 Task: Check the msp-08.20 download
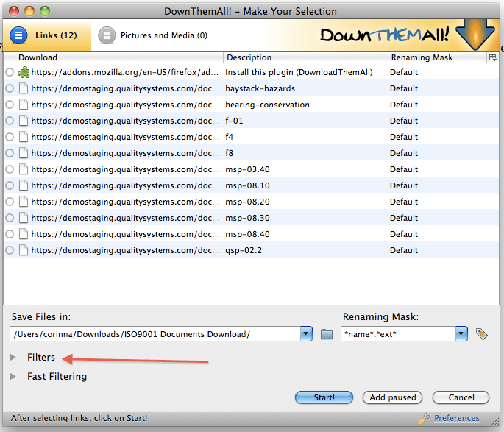pyautogui.click(x=10, y=202)
